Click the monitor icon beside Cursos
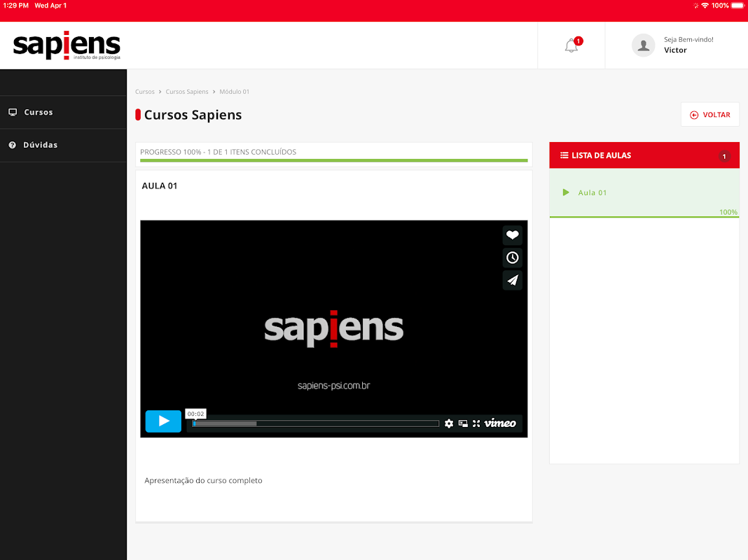 point(13,112)
